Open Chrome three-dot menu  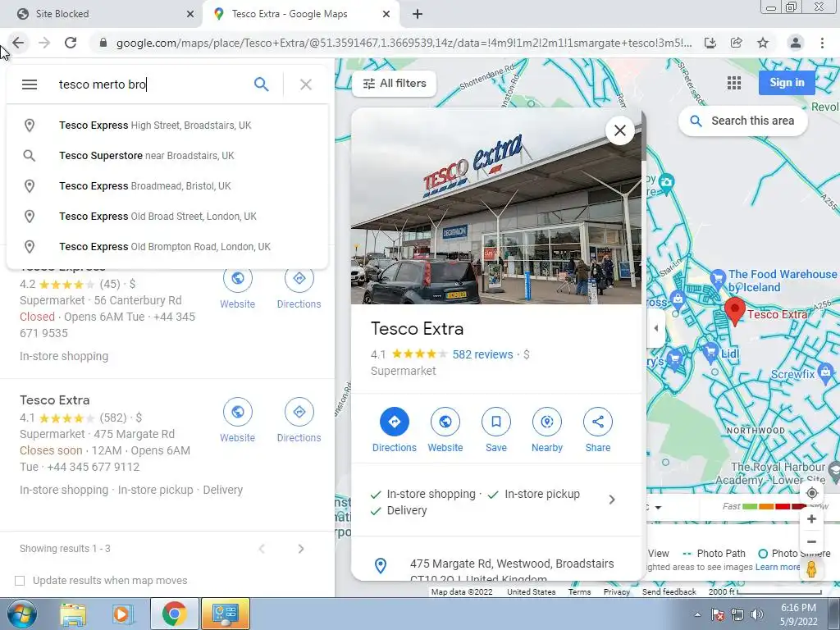tap(822, 43)
